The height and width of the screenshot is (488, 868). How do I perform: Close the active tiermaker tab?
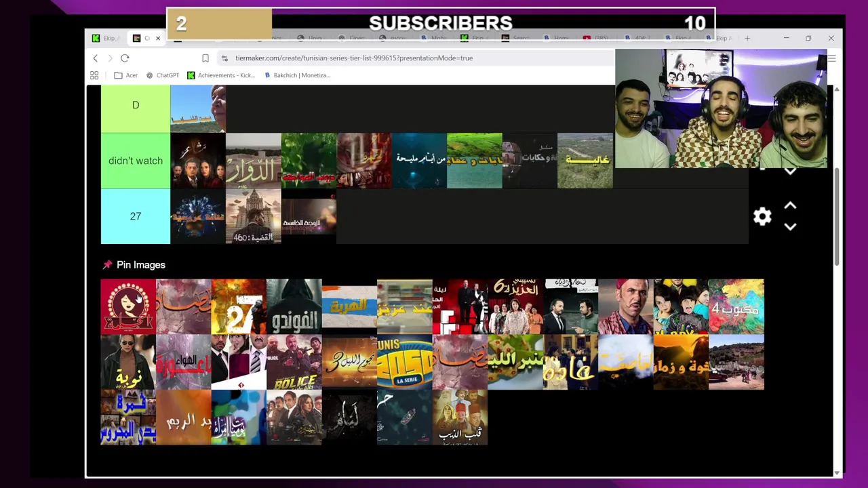pyautogui.click(x=158, y=38)
